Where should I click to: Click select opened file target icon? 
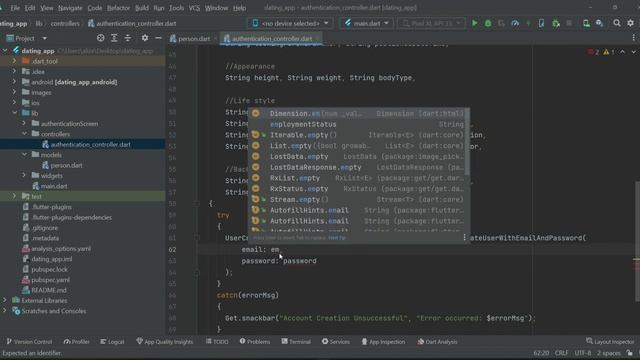pyautogui.click(x=100, y=38)
